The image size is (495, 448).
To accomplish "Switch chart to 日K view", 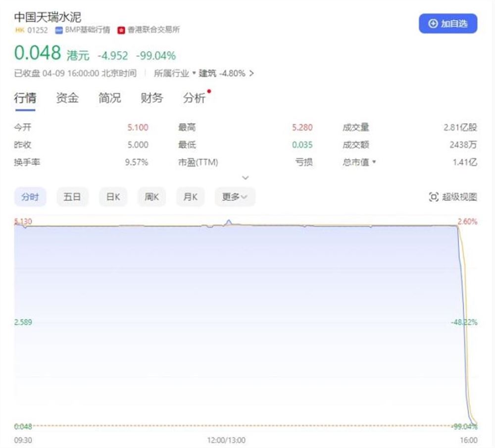I will [x=113, y=197].
